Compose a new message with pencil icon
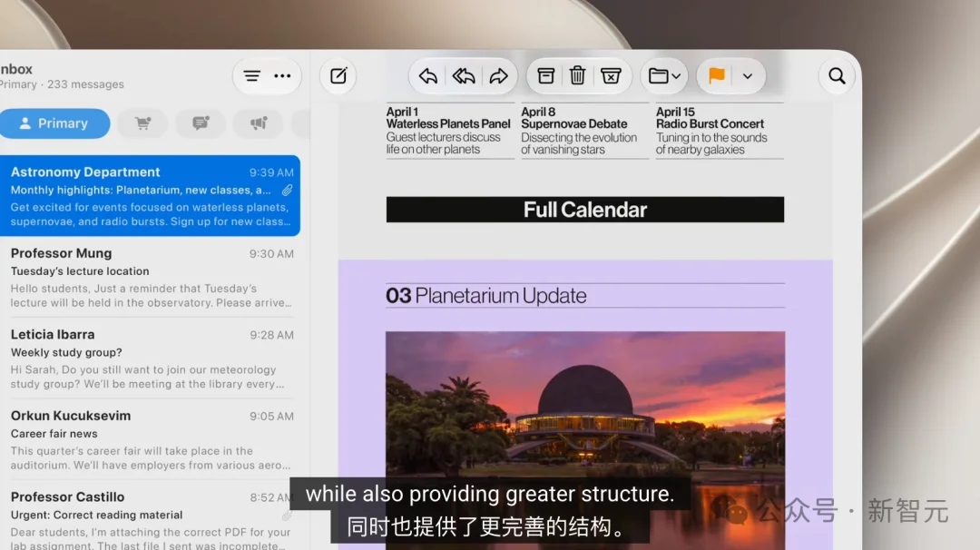The width and height of the screenshot is (980, 550). 338,76
